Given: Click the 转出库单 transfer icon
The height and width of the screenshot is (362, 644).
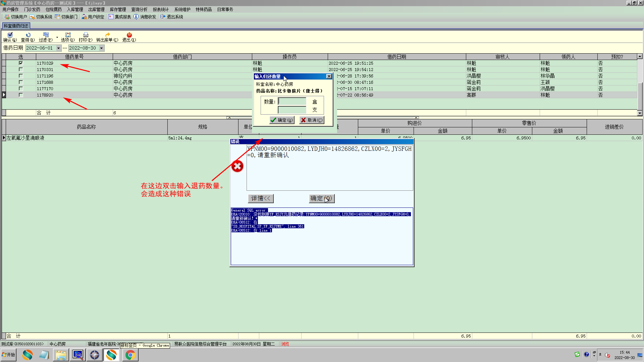Looking at the screenshot, I should pos(107,35).
